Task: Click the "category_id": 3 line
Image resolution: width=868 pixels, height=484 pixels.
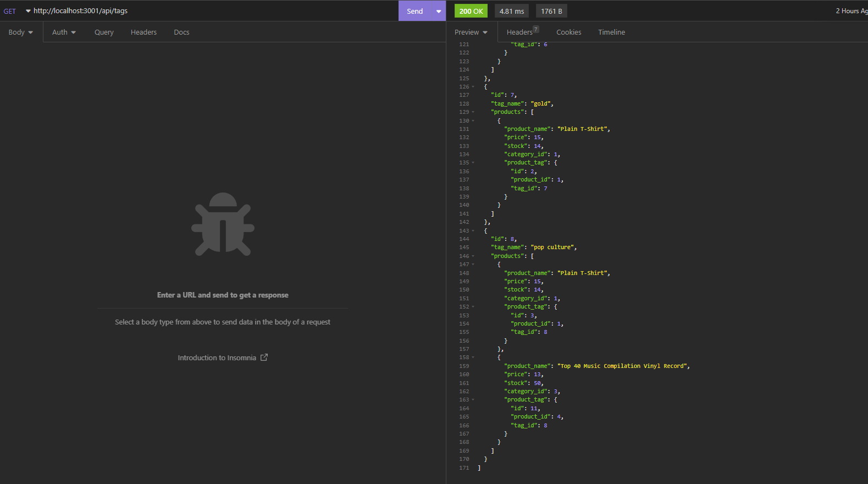Action: click(532, 392)
